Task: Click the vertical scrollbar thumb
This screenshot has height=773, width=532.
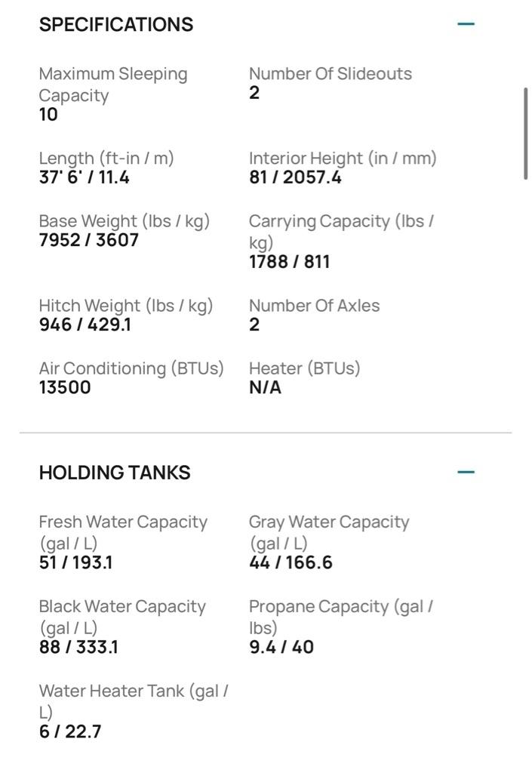Action: tap(526, 134)
